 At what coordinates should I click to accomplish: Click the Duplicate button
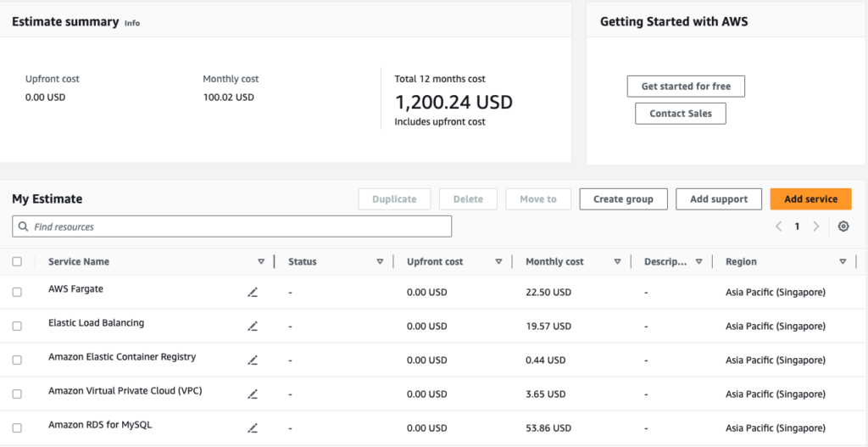tap(394, 198)
